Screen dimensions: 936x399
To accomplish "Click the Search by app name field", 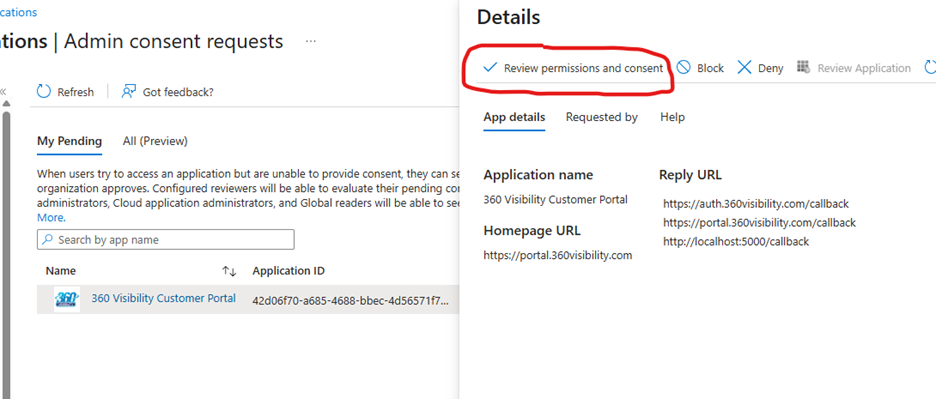I will (165, 240).
